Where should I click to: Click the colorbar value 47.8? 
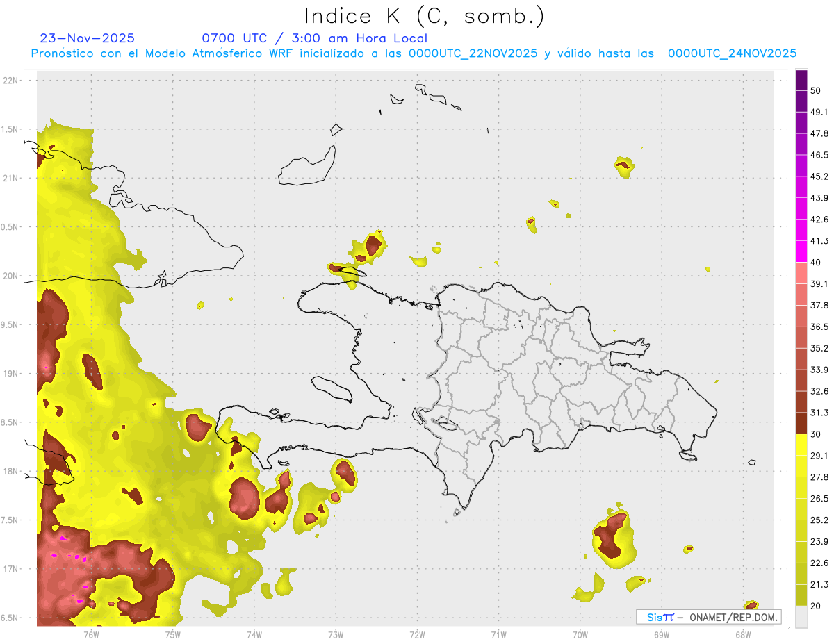(x=819, y=134)
